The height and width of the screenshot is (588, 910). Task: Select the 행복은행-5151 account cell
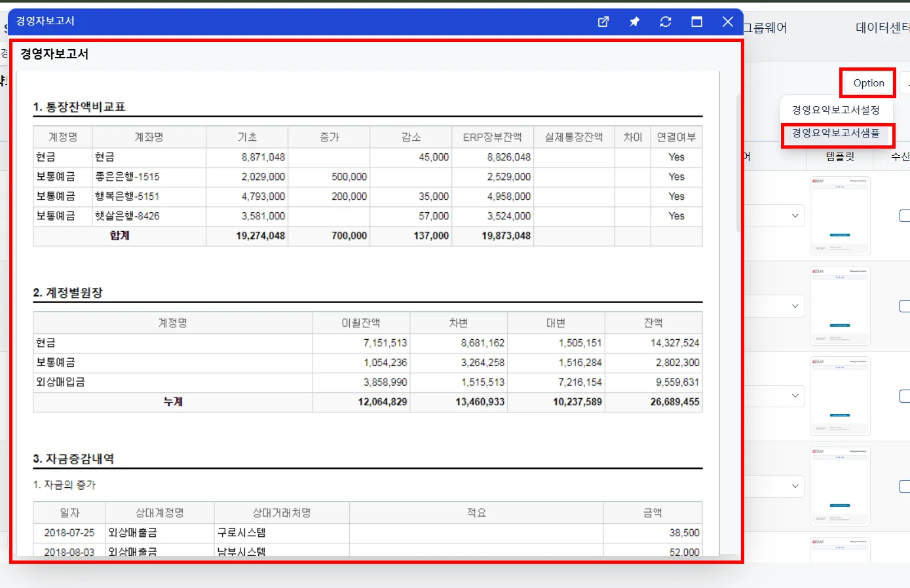pyautogui.click(x=149, y=196)
